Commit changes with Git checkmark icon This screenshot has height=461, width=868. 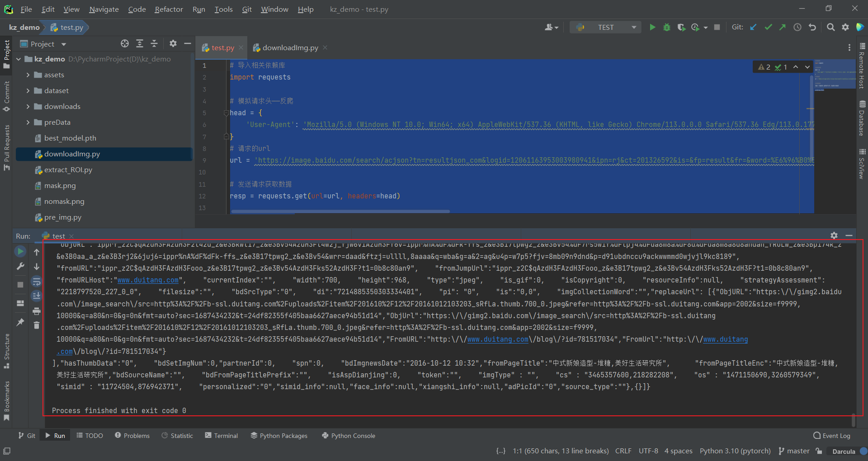(x=768, y=27)
